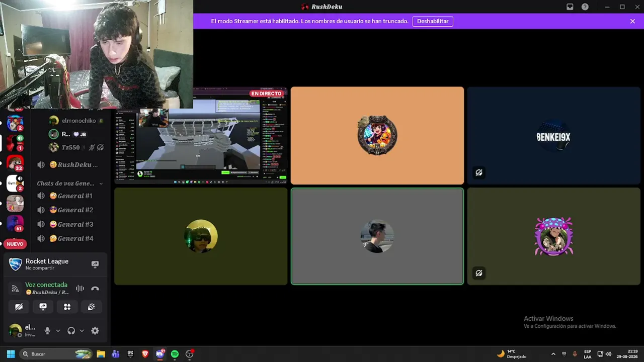
Task: Select the green-goggles avatar participant tile
Action: click(x=201, y=236)
